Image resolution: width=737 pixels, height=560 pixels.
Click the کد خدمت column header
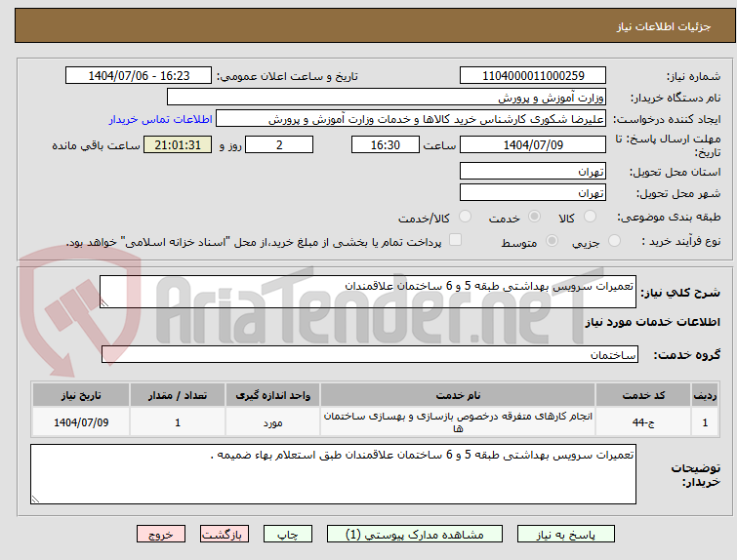(643, 395)
